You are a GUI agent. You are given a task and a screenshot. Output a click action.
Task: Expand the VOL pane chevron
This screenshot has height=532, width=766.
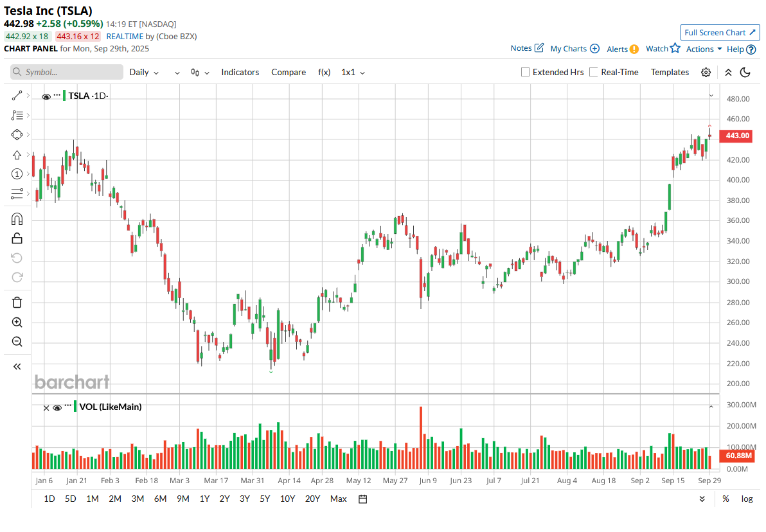pyautogui.click(x=711, y=407)
